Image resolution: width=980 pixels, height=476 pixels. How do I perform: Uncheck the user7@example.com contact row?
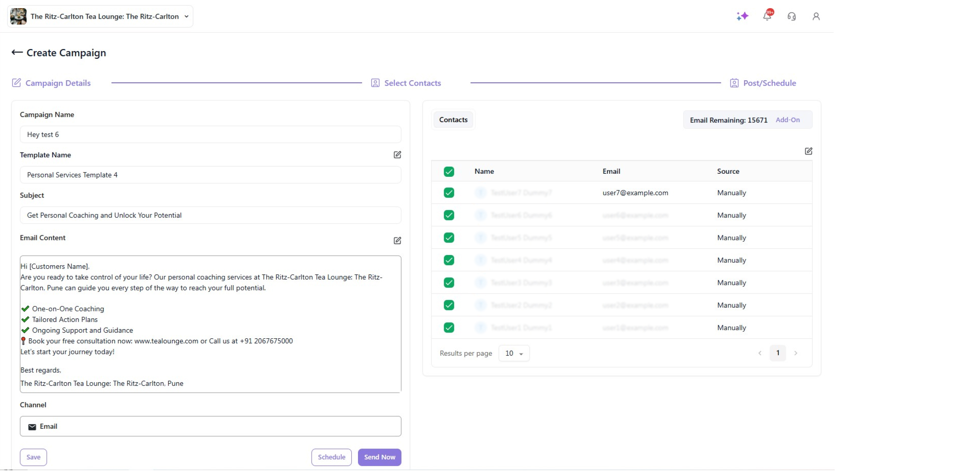coord(448,193)
